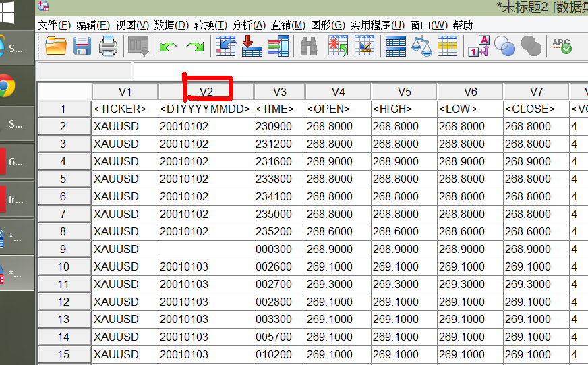Click the Go to Case toolbar icon
Image resolution: width=588 pixels, height=365 pixels.
(x=225, y=47)
